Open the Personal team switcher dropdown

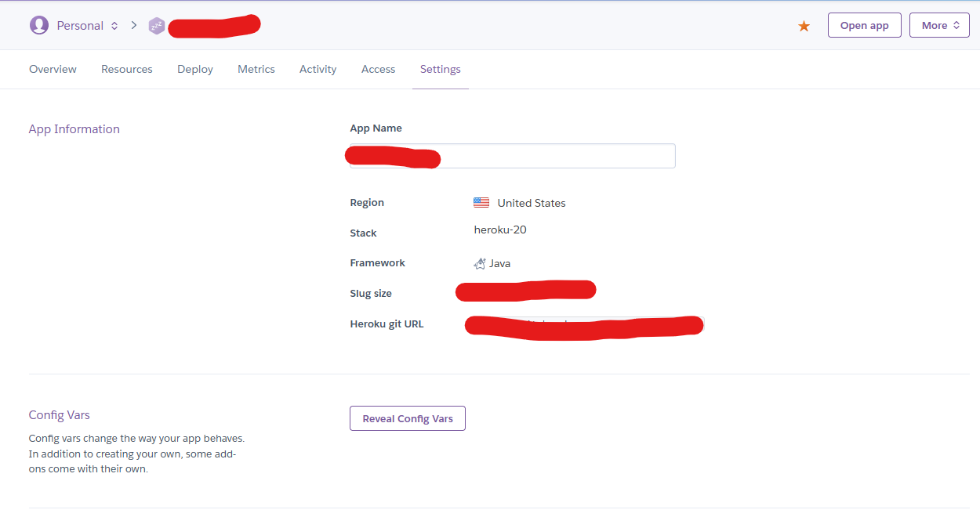[87, 26]
